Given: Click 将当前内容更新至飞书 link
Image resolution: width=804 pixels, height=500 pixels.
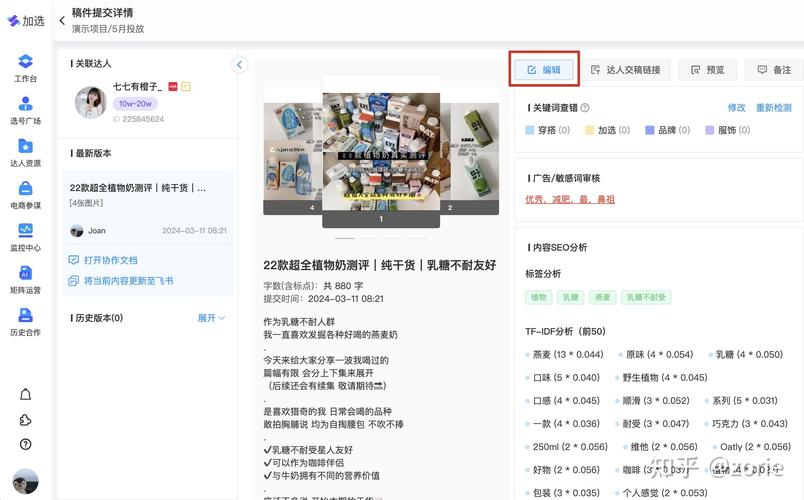Looking at the screenshot, I should (121, 281).
